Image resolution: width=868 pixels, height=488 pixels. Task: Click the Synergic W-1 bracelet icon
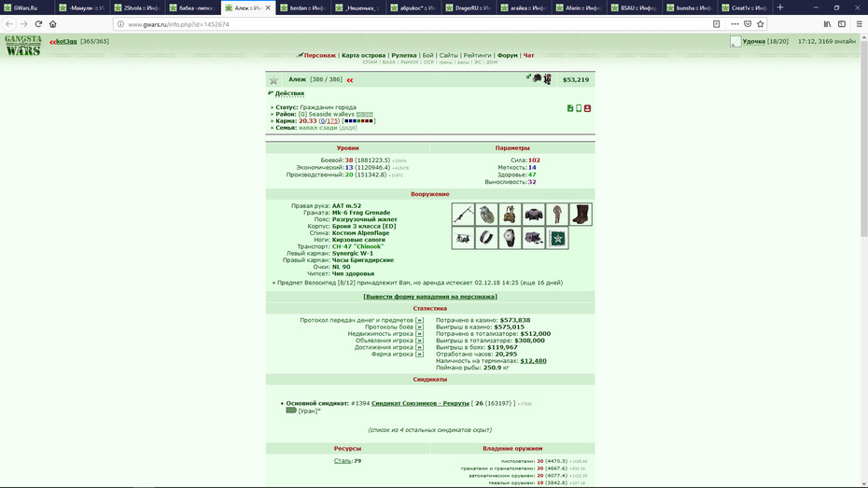486,238
